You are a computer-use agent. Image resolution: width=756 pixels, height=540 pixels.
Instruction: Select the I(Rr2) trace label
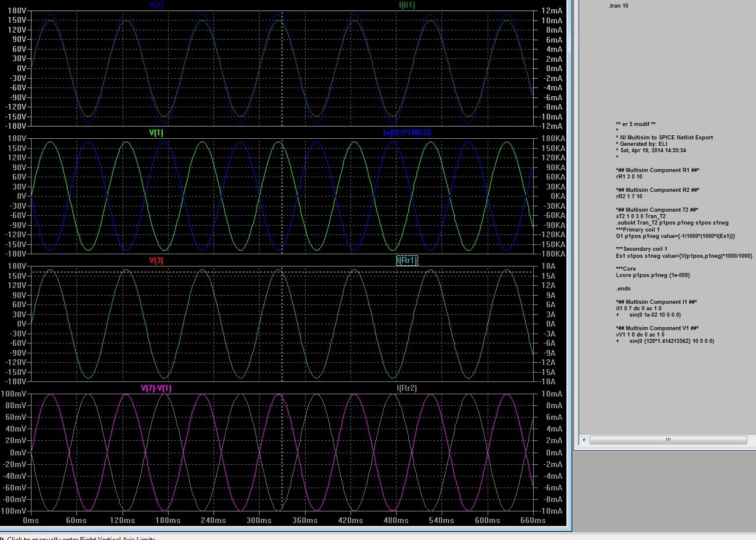coord(407,388)
